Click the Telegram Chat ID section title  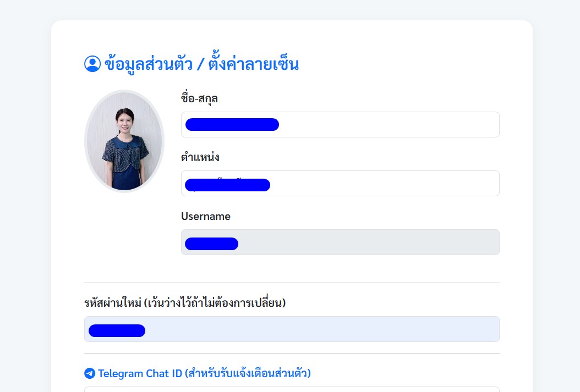(204, 373)
